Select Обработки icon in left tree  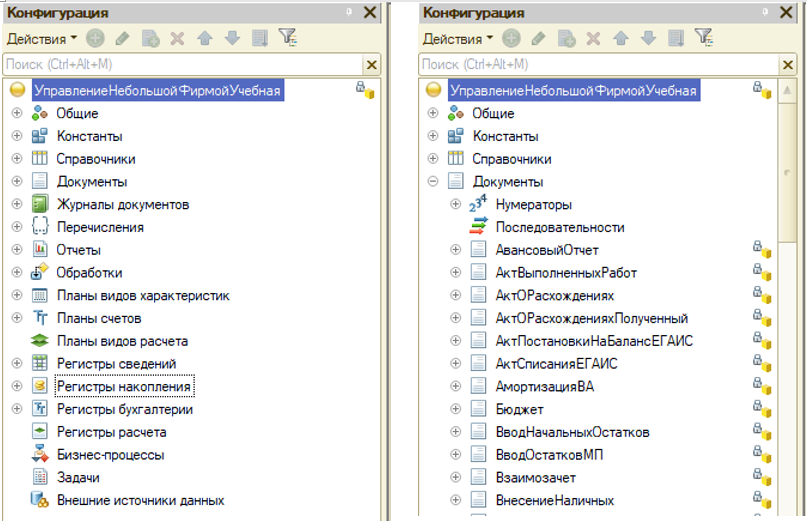pos(40,271)
